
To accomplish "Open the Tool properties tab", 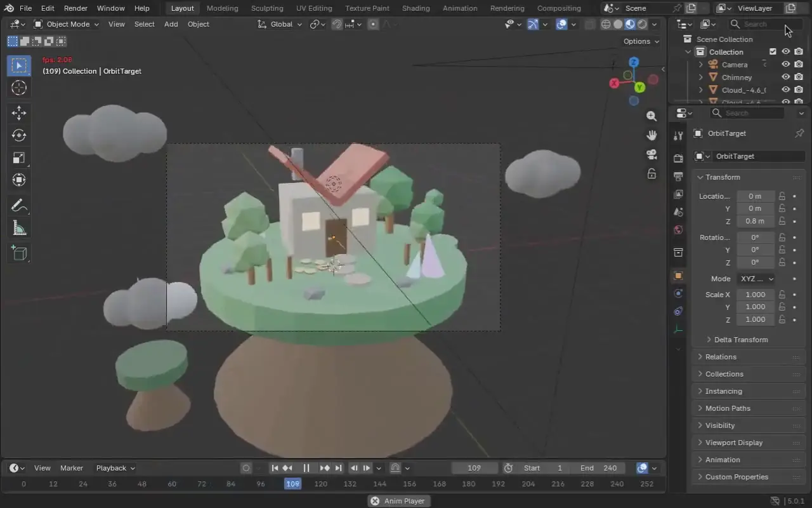I will [678, 135].
